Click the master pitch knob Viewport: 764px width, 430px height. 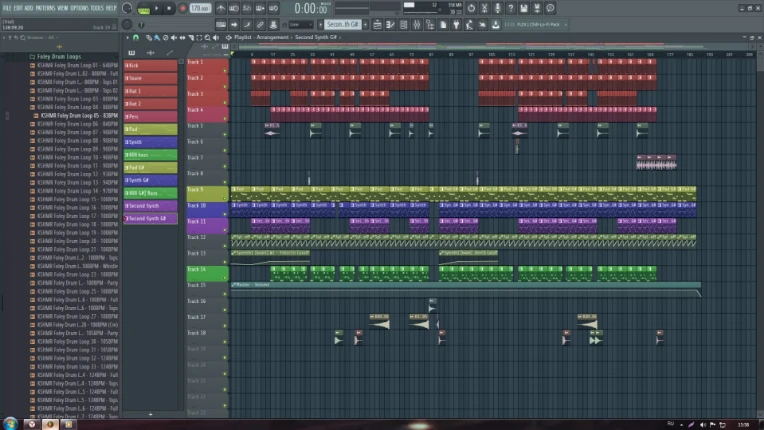(127, 24)
